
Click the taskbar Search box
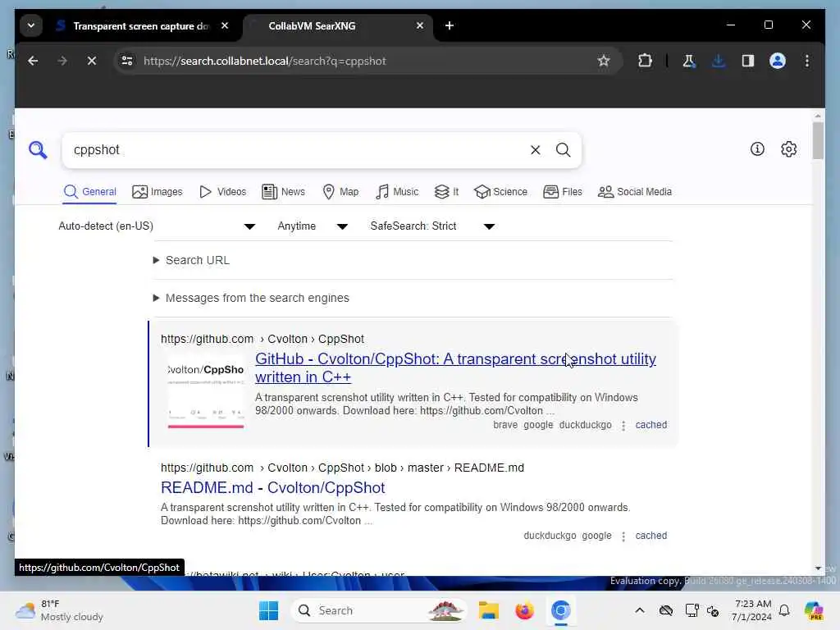[x=377, y=610]
